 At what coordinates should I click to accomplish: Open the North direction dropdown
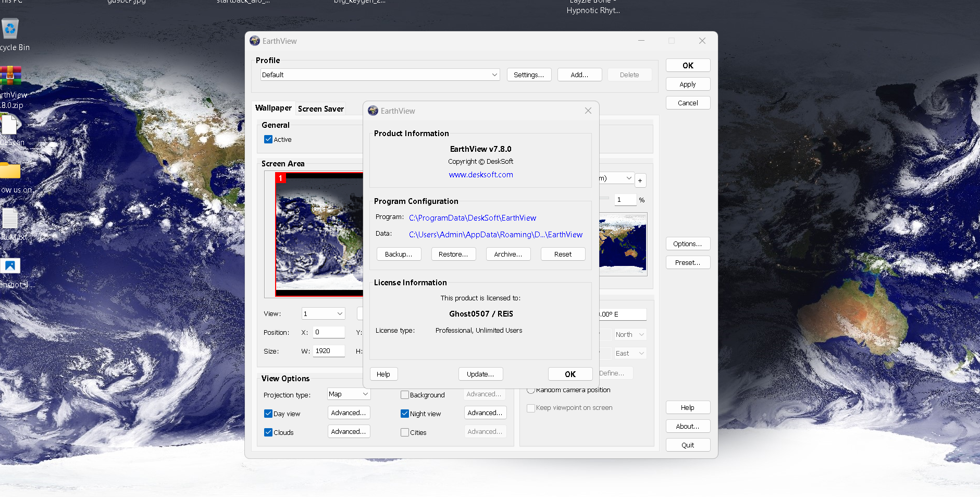(630, 334)
